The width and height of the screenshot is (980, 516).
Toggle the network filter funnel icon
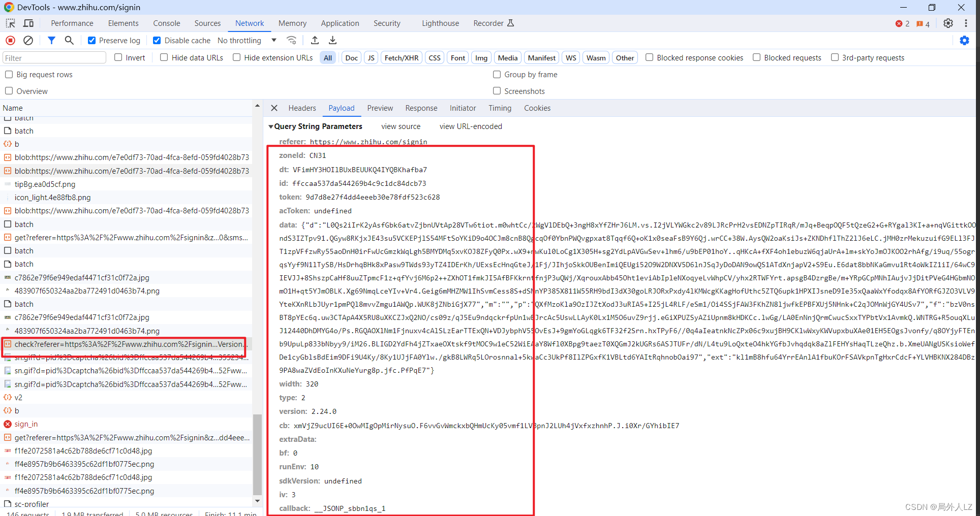click(x=51, y=41)
